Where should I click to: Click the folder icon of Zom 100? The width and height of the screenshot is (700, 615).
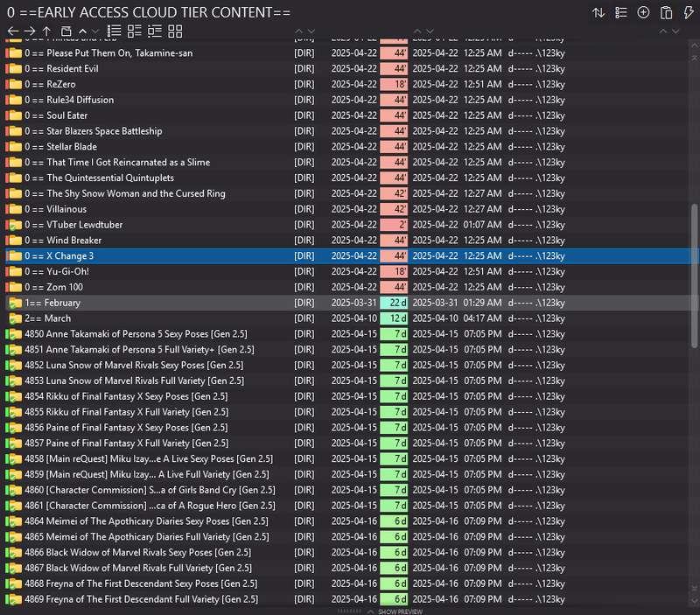click(14, 288)
